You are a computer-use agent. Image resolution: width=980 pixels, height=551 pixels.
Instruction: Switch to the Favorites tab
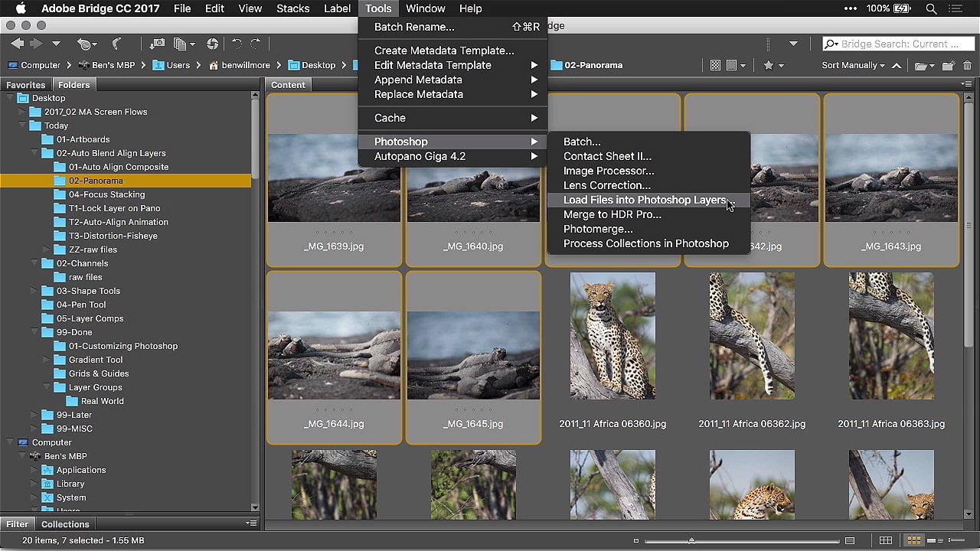coord(26,84)
